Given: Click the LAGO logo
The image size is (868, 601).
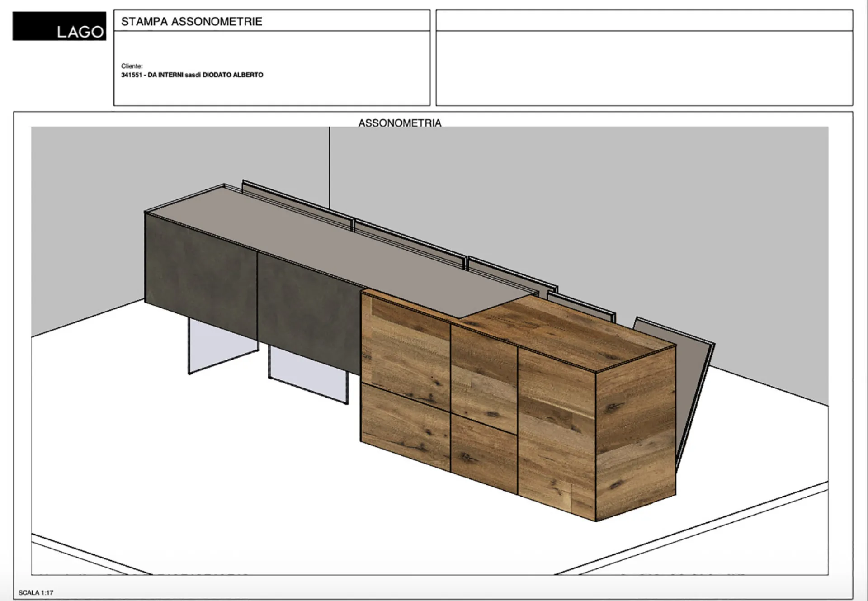Looking at the screenshot, I should tap(59, 26).
